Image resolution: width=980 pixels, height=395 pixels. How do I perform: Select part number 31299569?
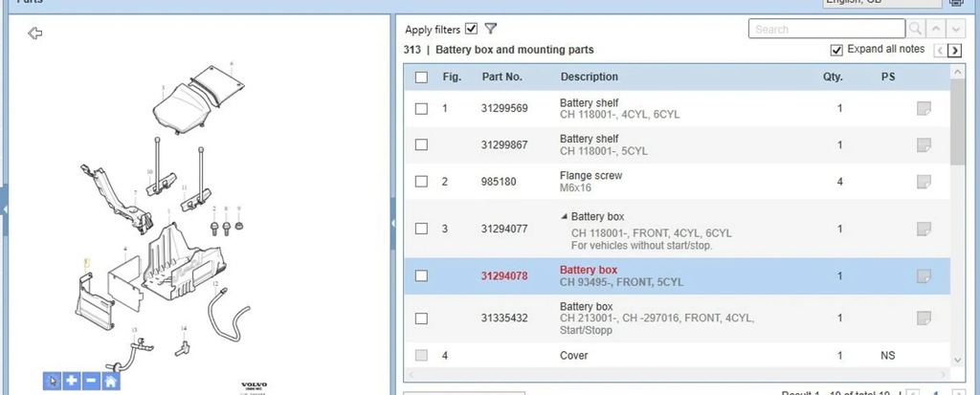[504, 109]
